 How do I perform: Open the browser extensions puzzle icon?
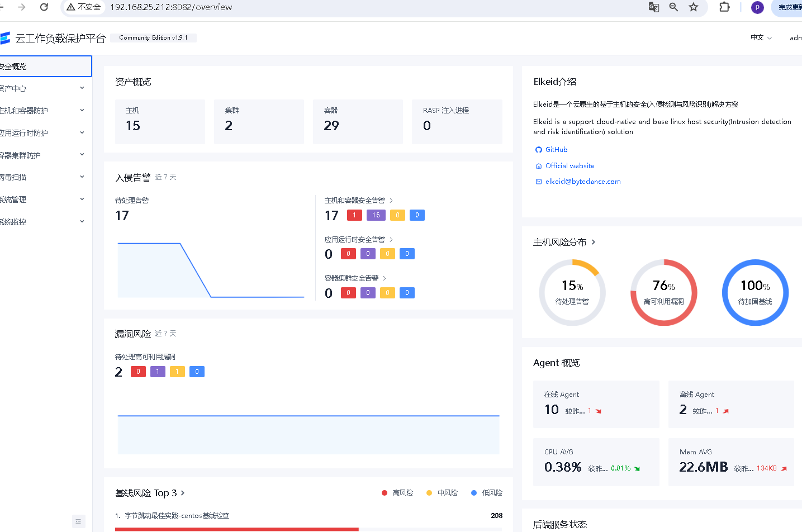[724, 7]
